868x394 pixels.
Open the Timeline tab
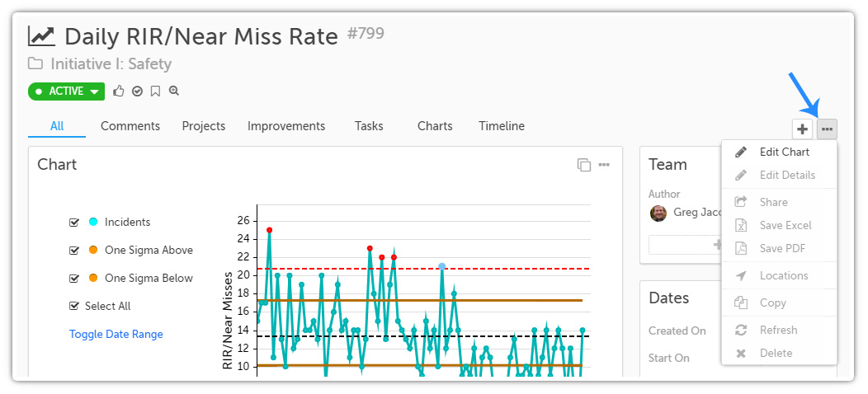click(502, 126)
